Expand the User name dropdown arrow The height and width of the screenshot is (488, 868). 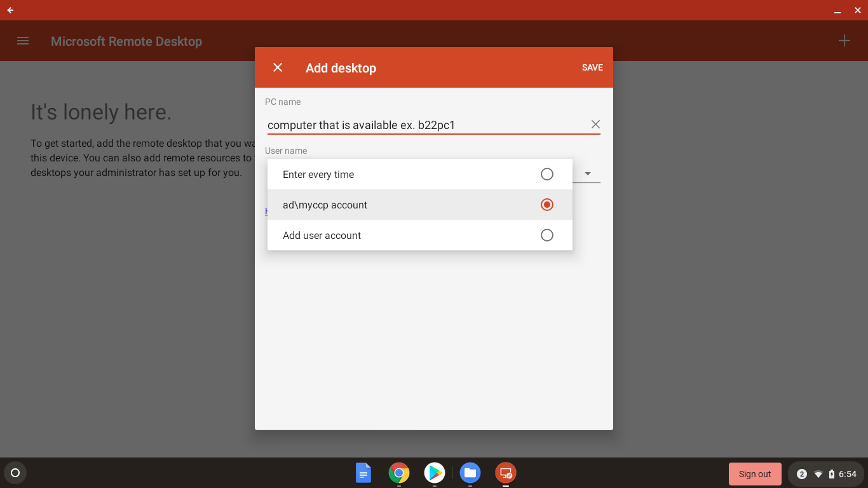[x=588, y=173]
